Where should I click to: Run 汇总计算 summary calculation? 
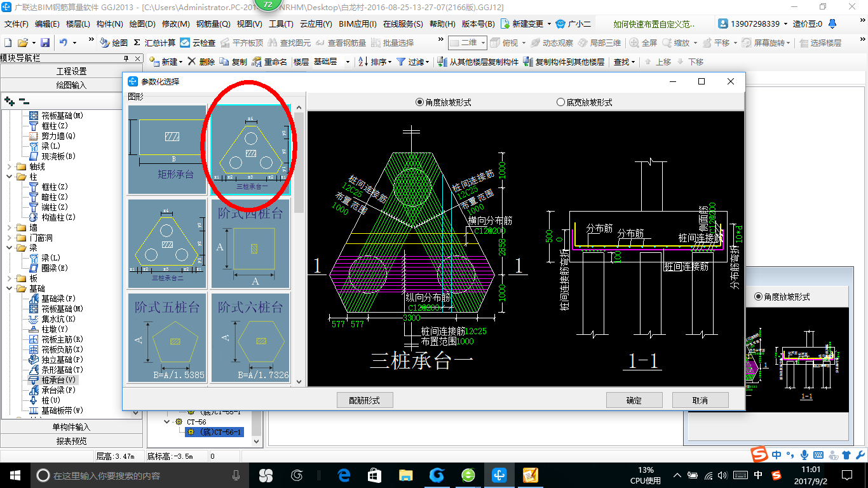[154, 43]
